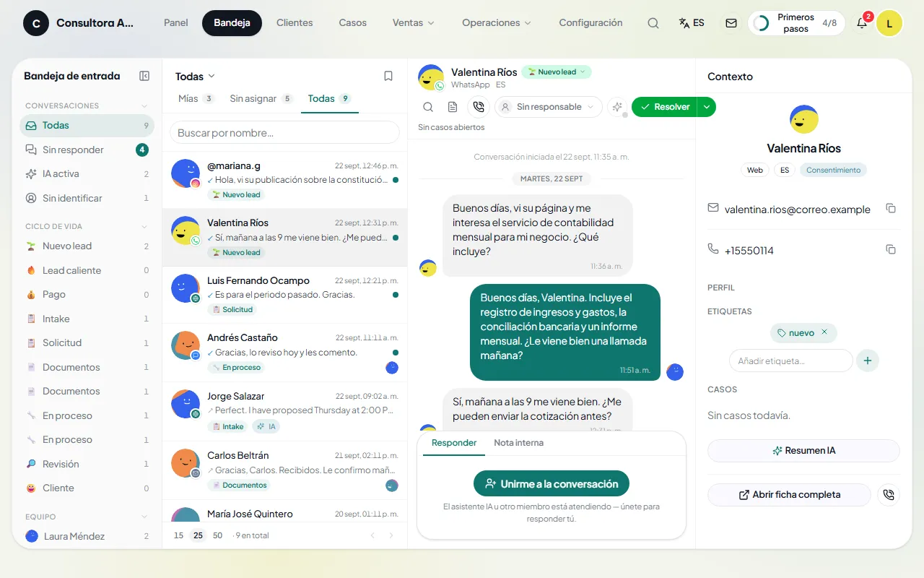Copy the email valentina.rios@correo.example
The image size is (924, 578).
[x=891, y=209]
